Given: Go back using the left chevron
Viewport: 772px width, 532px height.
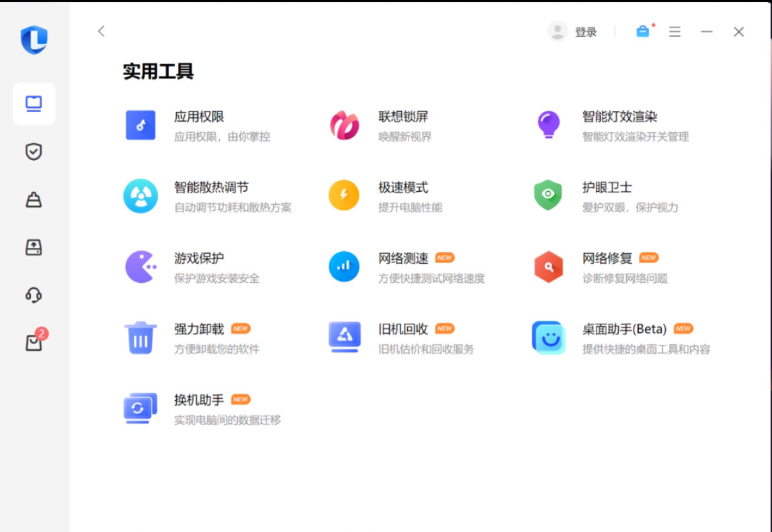Looking at the screenshot, I should click(x=101, y=31).
